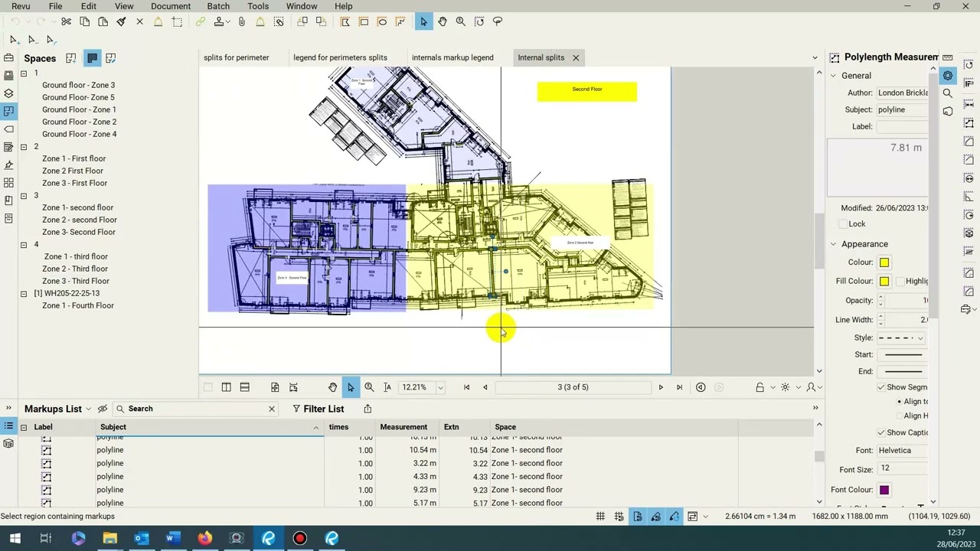Click the Stamp tool icon
Screen dimensions: 980x551
tap(219, 22)
